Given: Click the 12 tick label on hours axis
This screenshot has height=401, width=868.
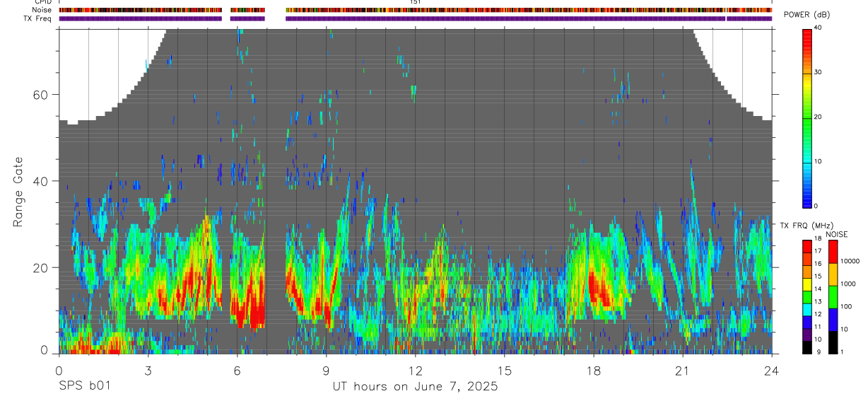Looking at the screenshot, I should tap(416, 371).
